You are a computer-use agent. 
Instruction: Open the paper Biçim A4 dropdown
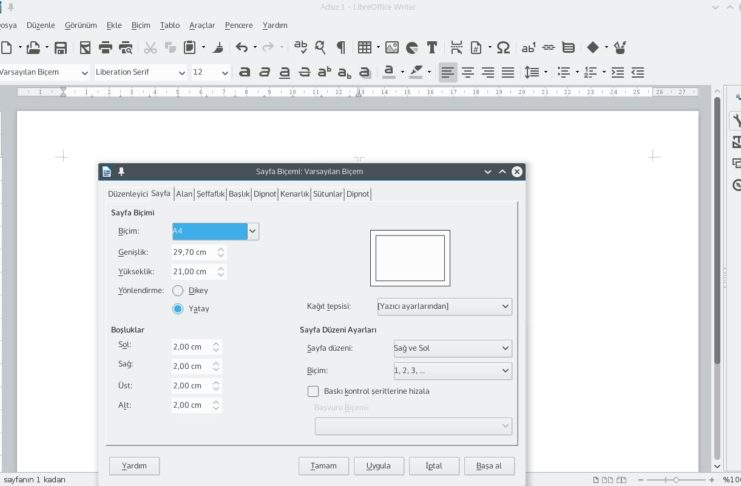[x=252, y=231]
